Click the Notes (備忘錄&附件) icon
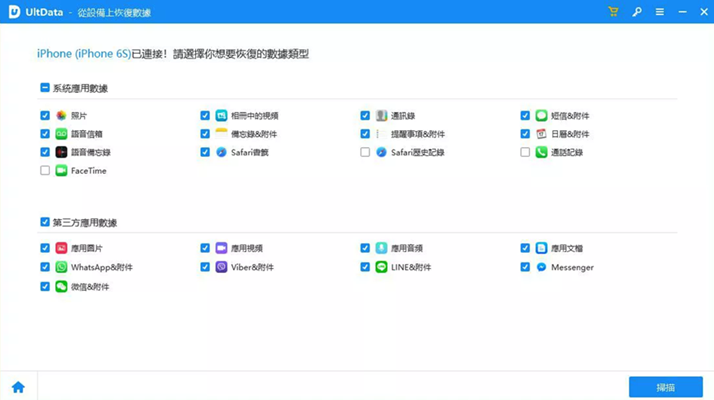 click(x=221, y=134)
